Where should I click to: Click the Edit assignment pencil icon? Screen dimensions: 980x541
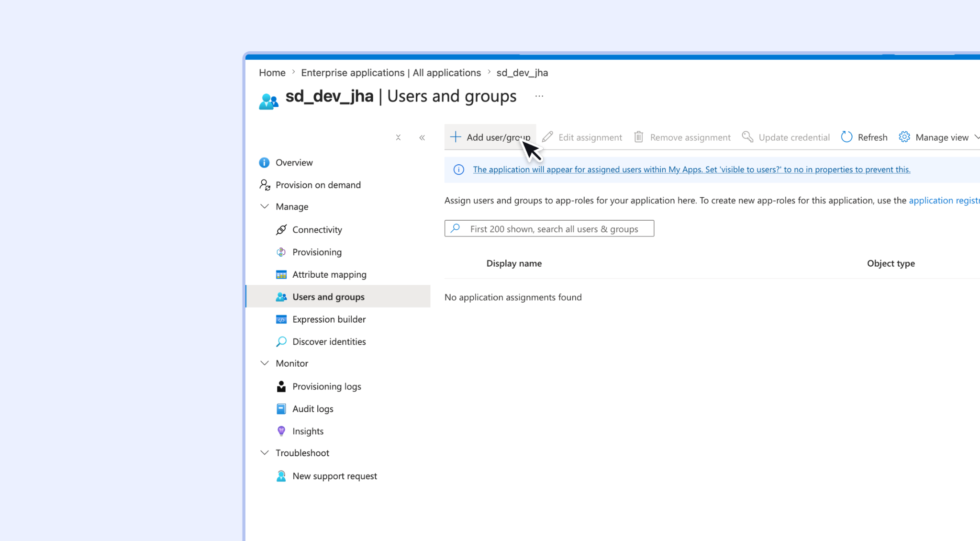click(547, 137)
